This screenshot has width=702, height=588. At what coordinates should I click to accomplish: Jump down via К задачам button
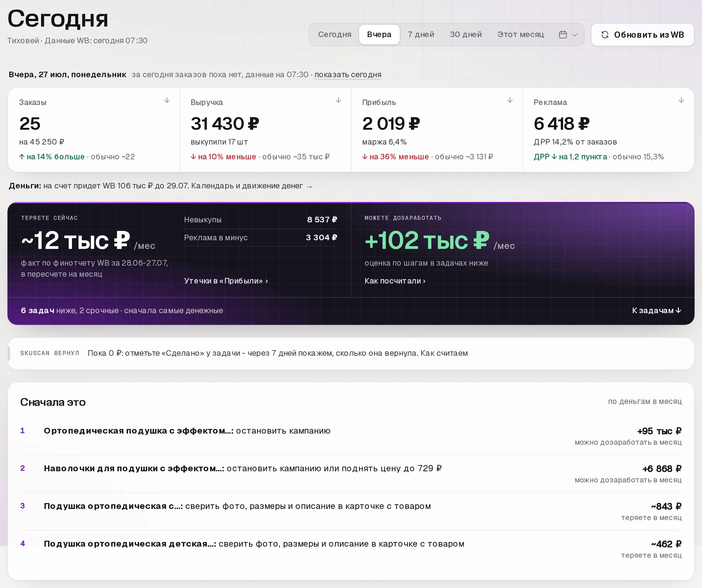point(657,310)
